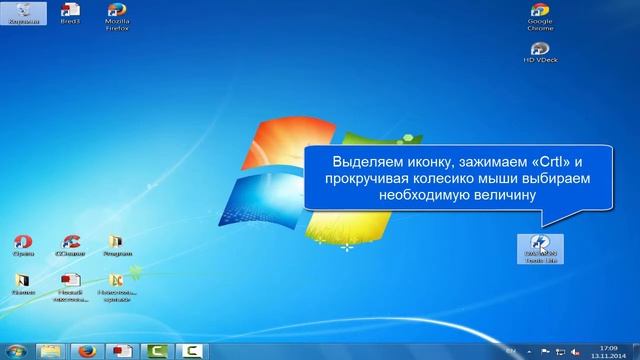Switch to the white Camtasia taskbar button
The height and width of the screenshot is (360, 640).
192,351
